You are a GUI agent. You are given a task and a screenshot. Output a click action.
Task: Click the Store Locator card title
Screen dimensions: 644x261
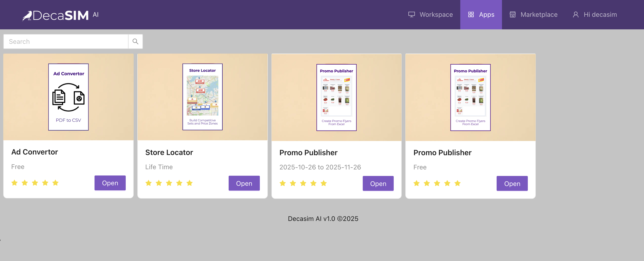click(169, 152)
